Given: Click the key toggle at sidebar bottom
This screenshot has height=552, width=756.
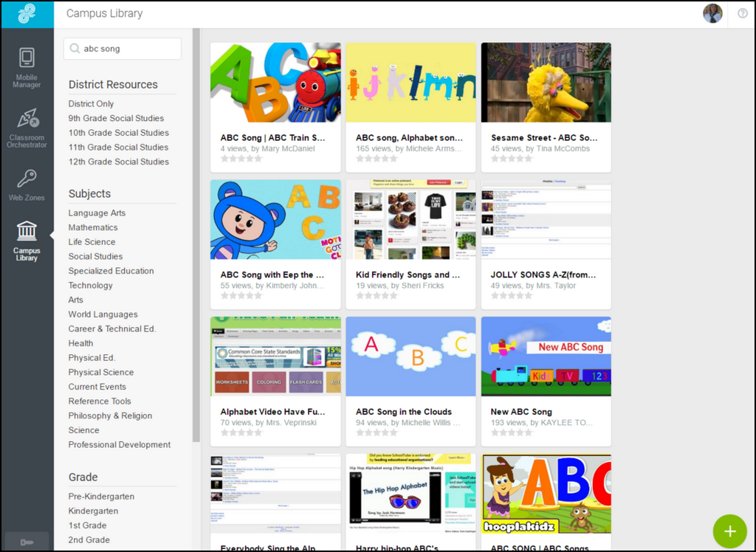Looking at the screenshot, I should point(27,542).
